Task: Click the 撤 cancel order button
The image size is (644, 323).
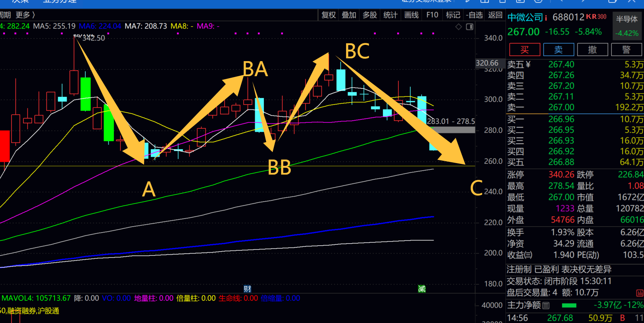Action: (x=592, y=50)
